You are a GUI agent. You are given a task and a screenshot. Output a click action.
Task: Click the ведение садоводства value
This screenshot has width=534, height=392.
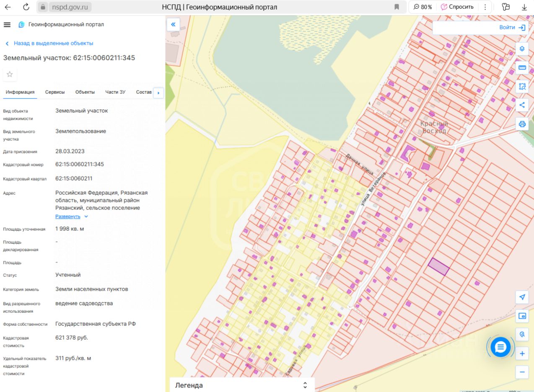click(84, 303)
